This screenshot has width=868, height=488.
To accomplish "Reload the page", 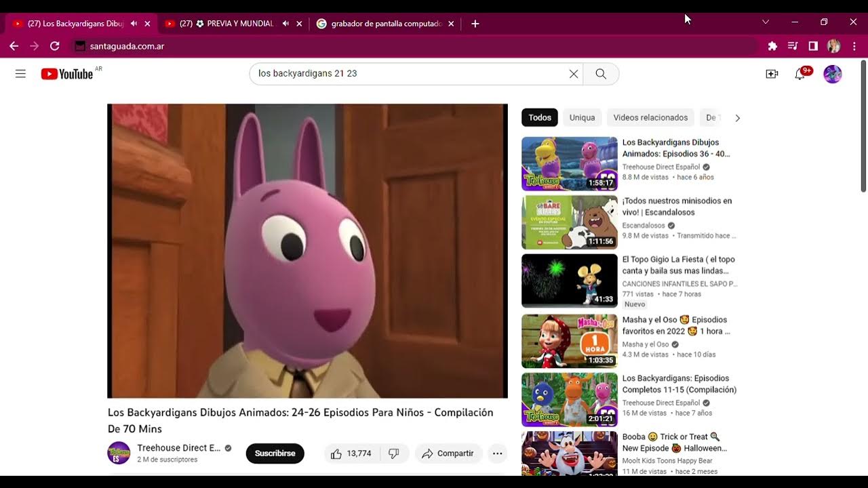I will (55, 46).
